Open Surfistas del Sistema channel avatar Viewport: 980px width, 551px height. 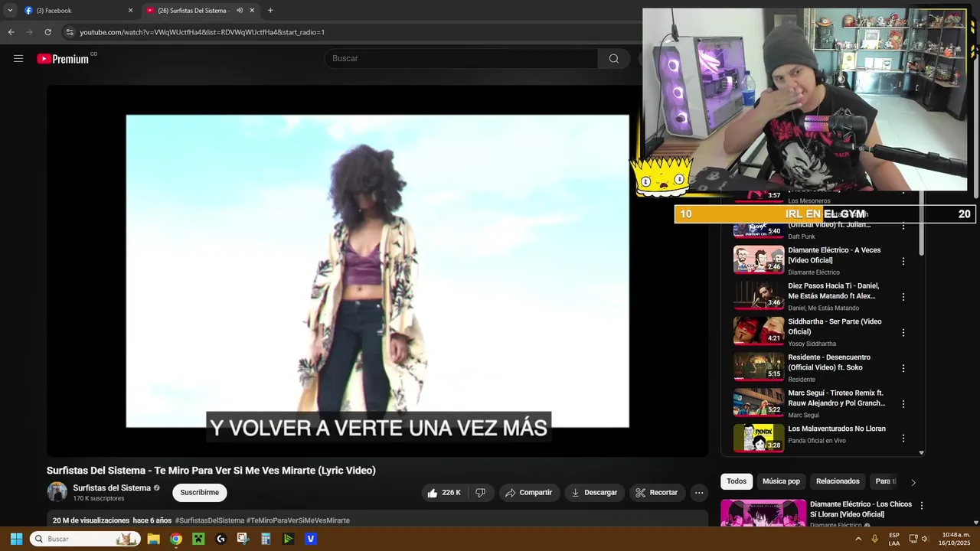point(57,492)
